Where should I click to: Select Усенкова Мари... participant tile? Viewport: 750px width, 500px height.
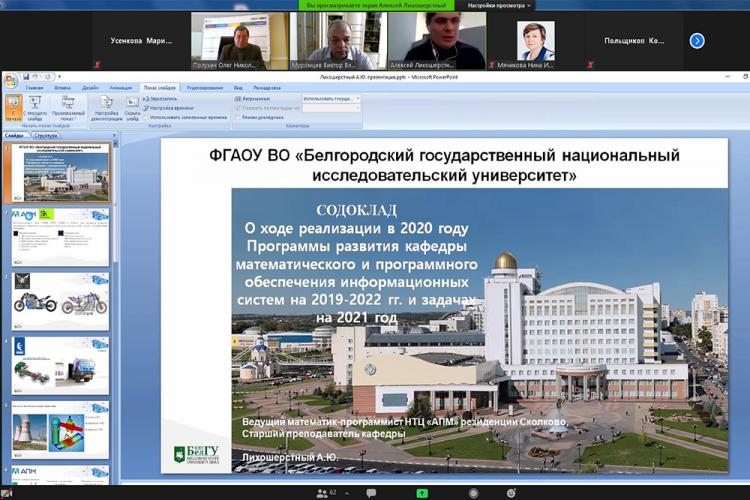(x=141, y=41)
